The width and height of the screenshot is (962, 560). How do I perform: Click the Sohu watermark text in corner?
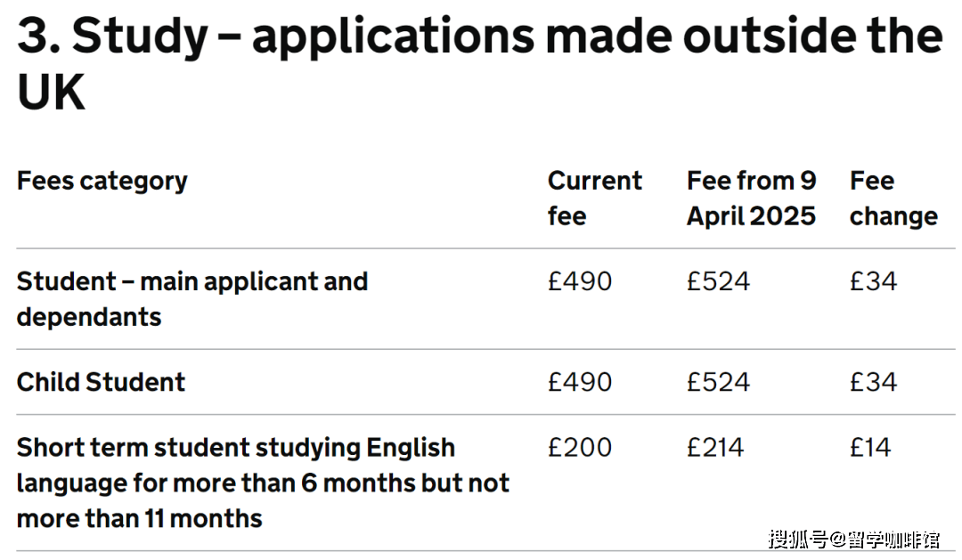click(854, 540)
